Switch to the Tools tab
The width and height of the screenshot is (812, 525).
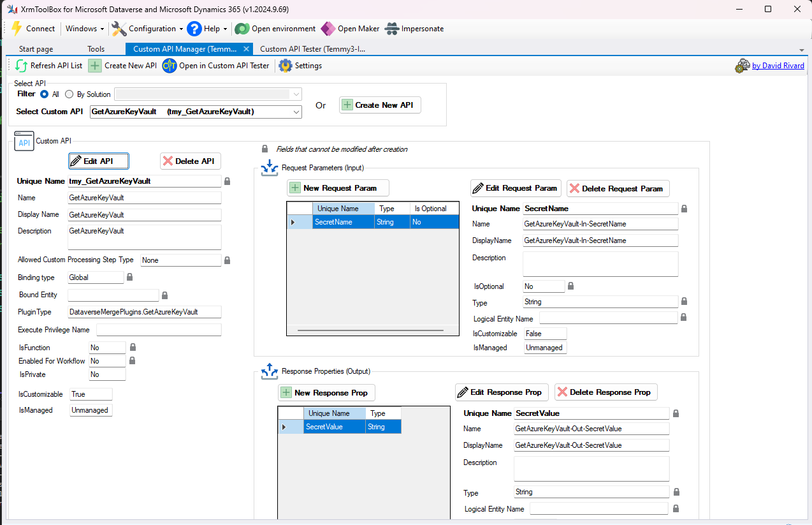[x=96, y=49]
